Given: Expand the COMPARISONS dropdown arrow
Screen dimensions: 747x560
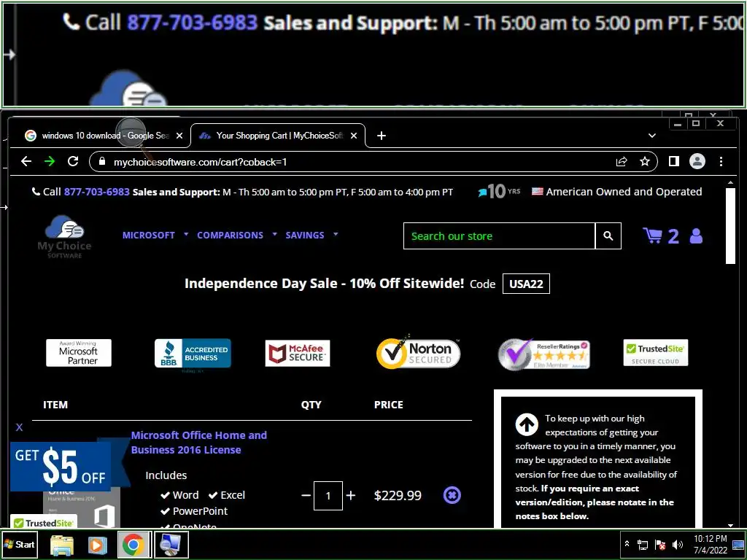Looking at the screenshot, I should 275,234.
